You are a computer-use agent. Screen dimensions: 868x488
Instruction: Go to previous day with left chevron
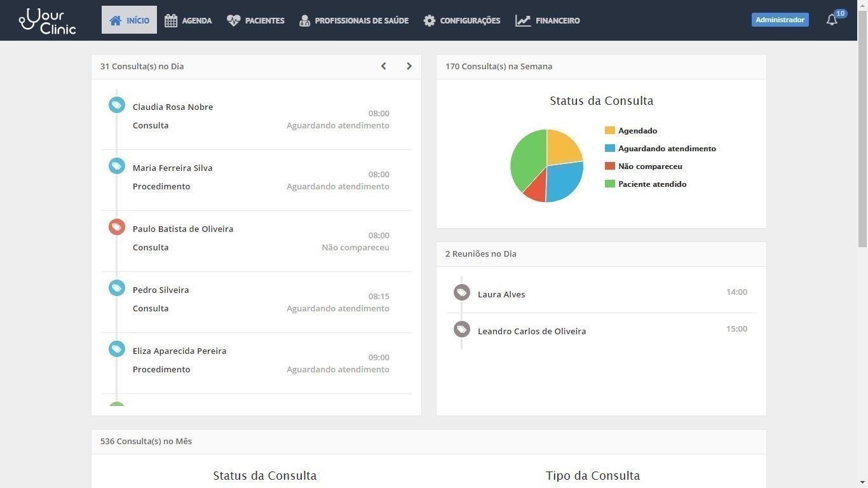click(x=383, y=66)
